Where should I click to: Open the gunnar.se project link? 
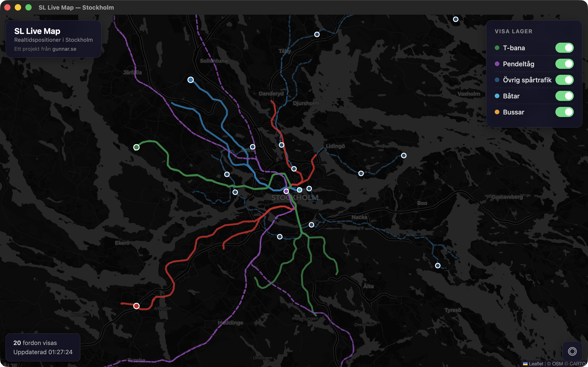(64, 49)
